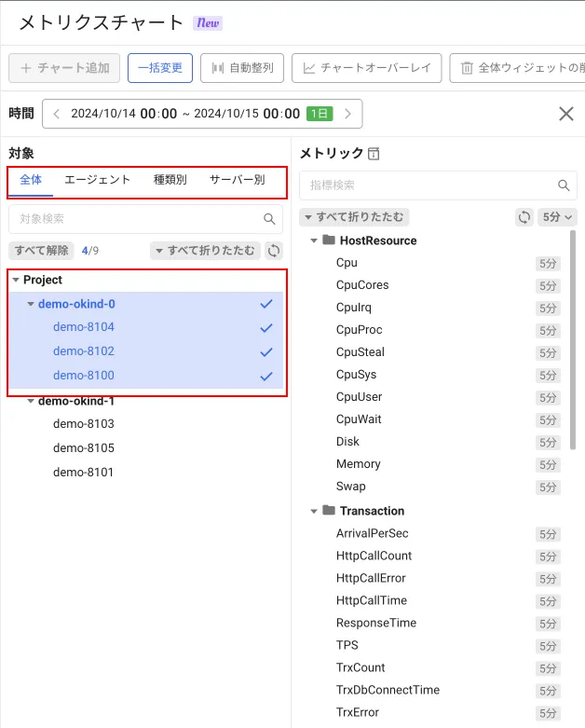Collapse the demo-okind-0 group arrow
The width and height of the screenshot is (585, 728).
coord(31,304)
